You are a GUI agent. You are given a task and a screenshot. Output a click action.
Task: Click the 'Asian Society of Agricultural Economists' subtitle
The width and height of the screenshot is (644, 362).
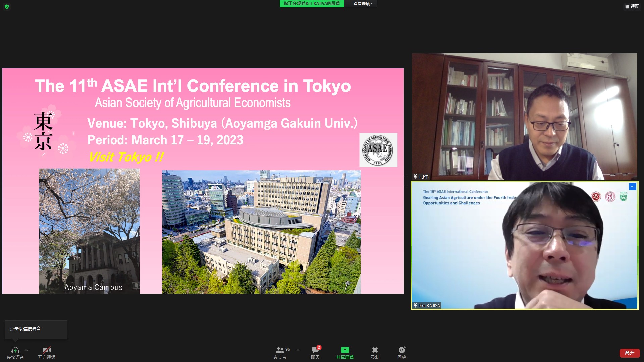click(193, 103)
